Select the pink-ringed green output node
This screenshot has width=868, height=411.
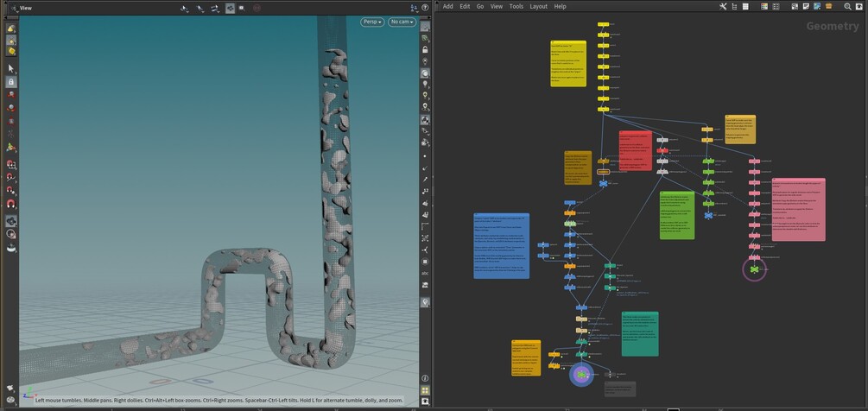click(x=754, y=269)
